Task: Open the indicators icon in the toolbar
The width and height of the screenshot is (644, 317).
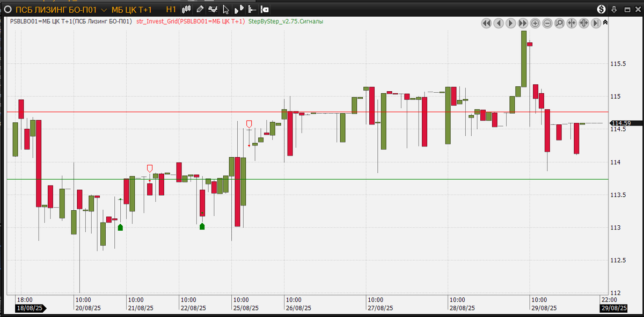Action: pyautogui.click(x=213, y=9)
